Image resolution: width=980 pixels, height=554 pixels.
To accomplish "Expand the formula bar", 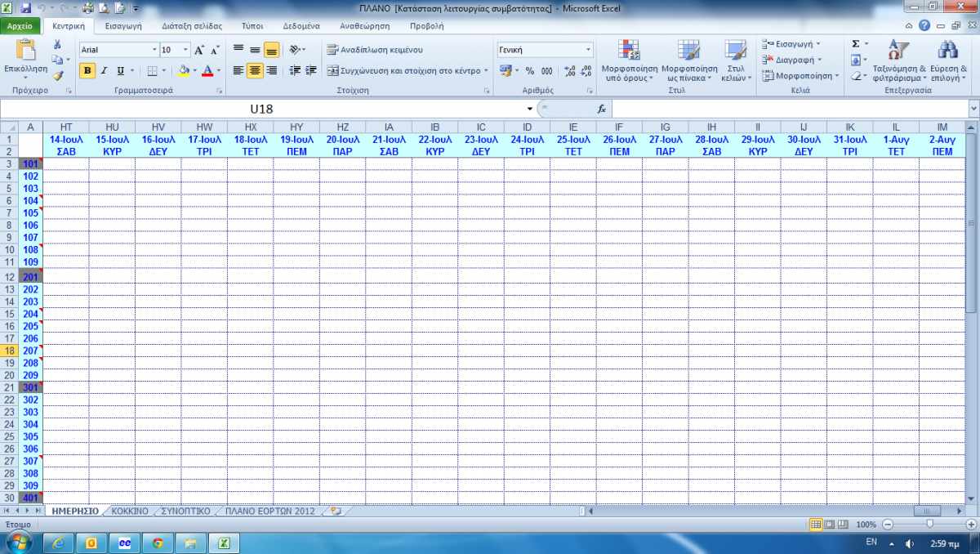I will pos(973,109).
